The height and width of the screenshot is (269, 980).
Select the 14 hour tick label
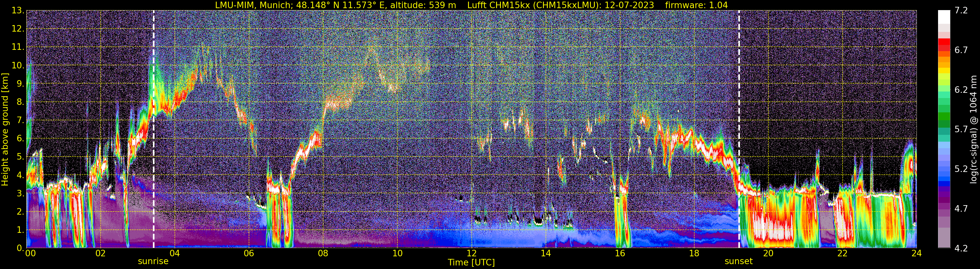(545, 253)
